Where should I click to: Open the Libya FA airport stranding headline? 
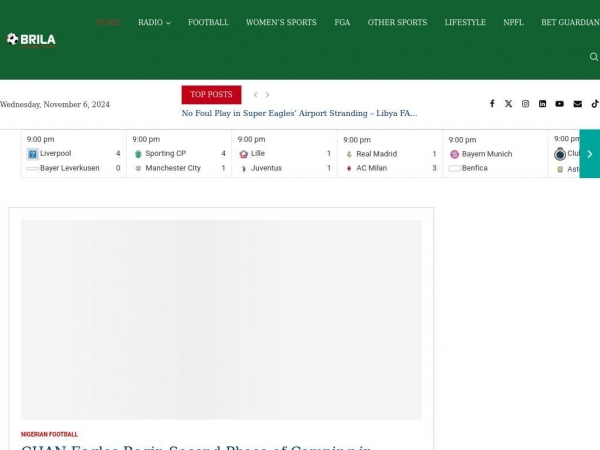(299, 114)
